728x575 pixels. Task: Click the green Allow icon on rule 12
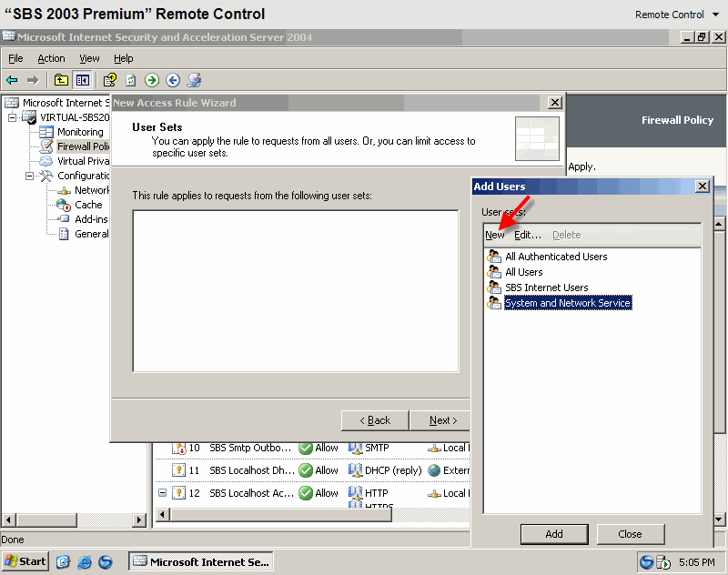pos(306,493)
